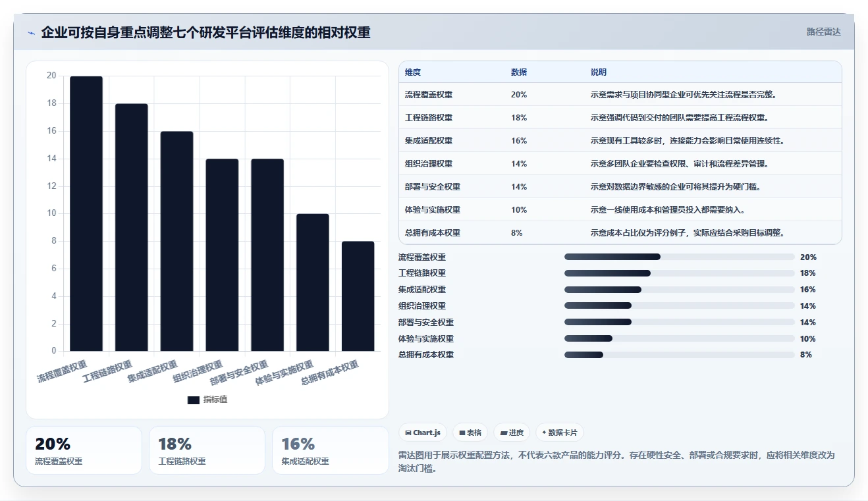The width and height of the screenshot is (868, 501).
Task: Click the 总拥有成本权重 bar in chart
Action: [358, 296]
